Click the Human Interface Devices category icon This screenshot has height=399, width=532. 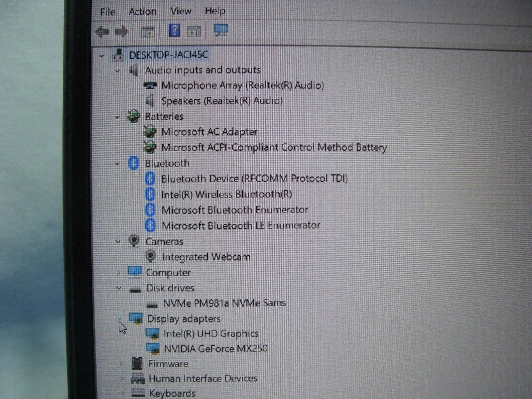pyautogui.click(x=138, y=379)
